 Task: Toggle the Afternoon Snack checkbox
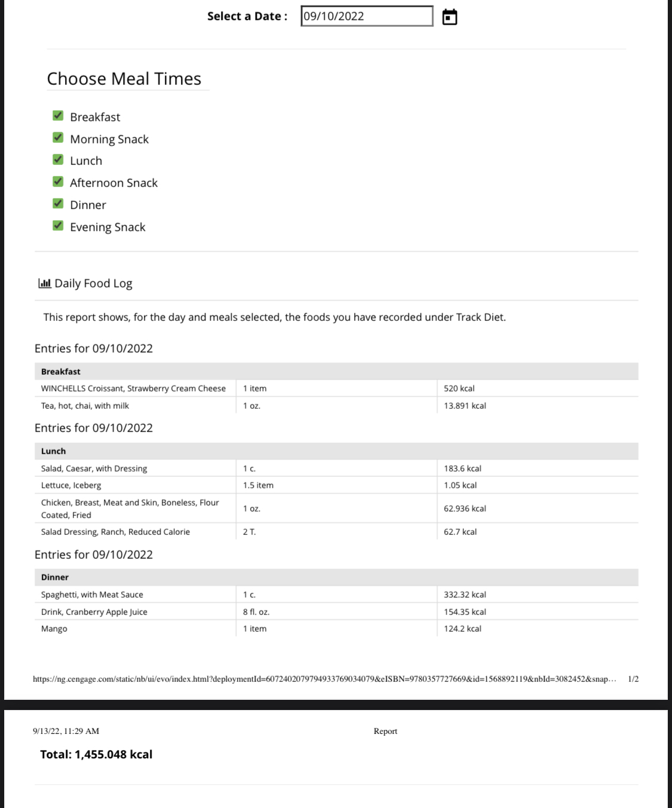pyautogui.click(x=58, y=182)
